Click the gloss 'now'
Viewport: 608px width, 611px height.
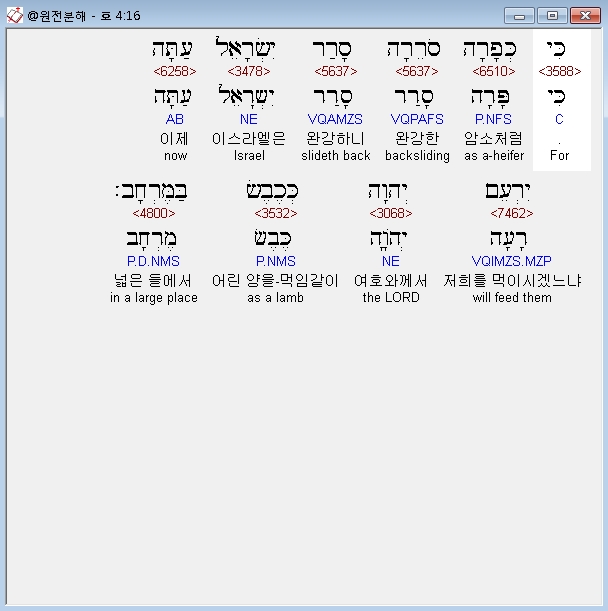175,156
